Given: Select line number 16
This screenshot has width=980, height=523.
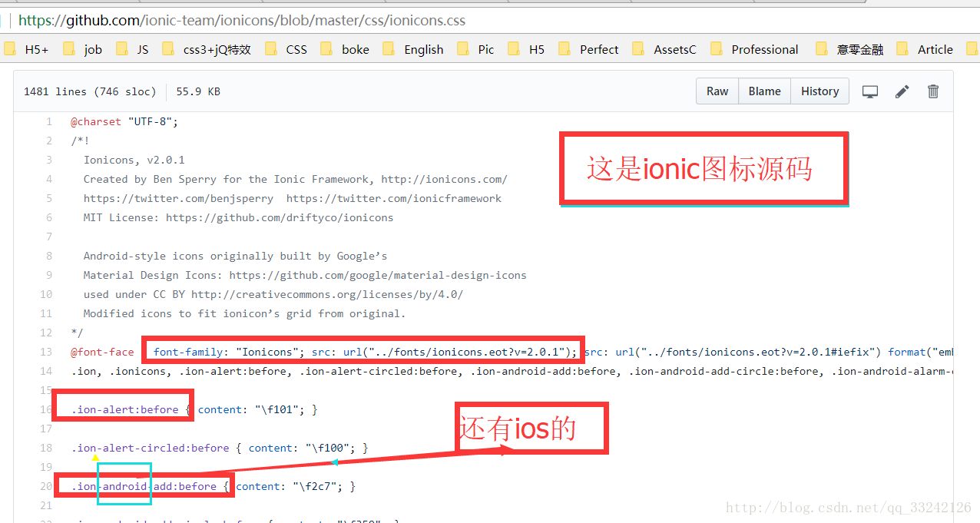Looking at the screenshot, I should (x=46, y=409).
